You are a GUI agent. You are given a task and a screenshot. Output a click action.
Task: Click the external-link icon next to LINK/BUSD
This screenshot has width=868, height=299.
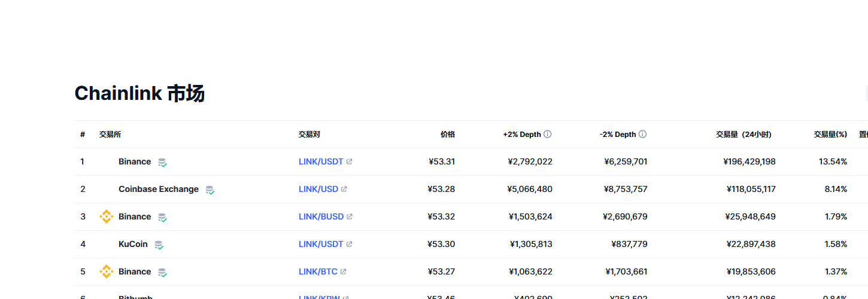(x=350, y=216)
